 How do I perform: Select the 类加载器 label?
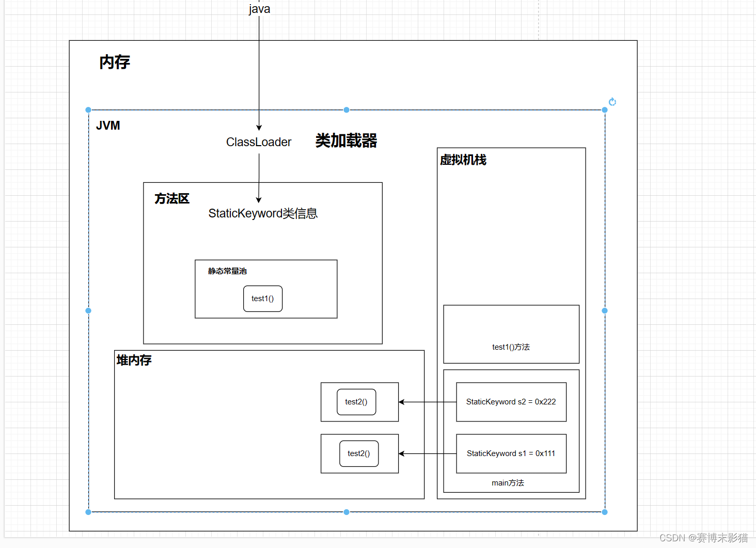click(x=346, y=140)
